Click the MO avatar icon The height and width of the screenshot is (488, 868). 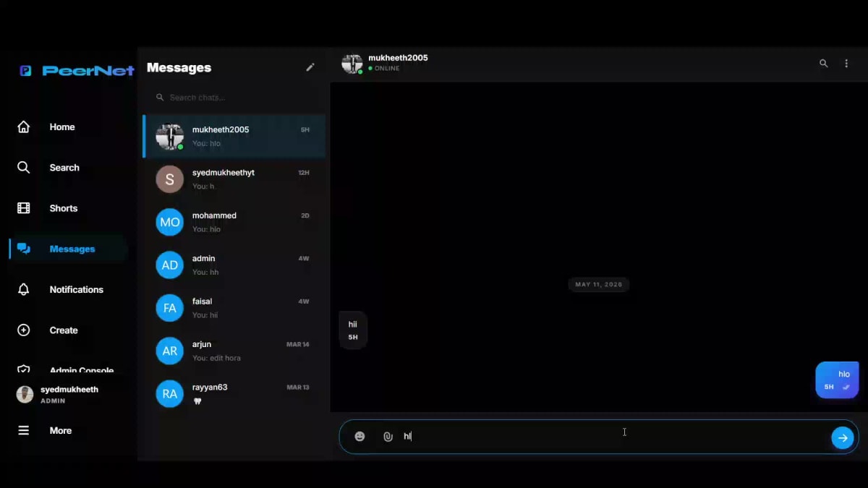click(170, 222)
